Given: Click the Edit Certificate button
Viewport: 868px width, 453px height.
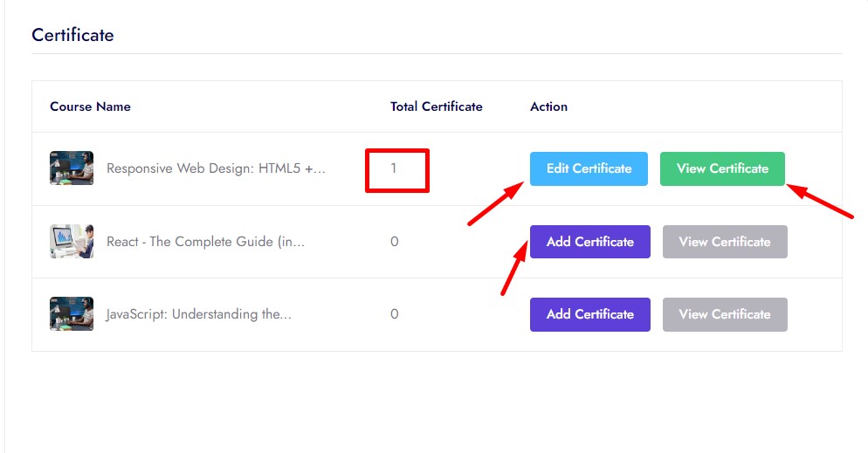Looking at the screenshot, I should [x=589, y=168].
